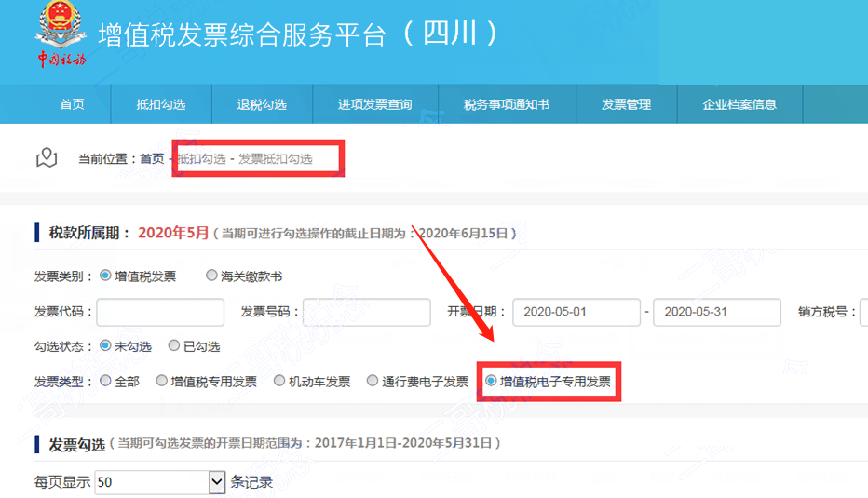Select the 通行费电子发票 radio
The image size is (868, 498).
(373, 381)
